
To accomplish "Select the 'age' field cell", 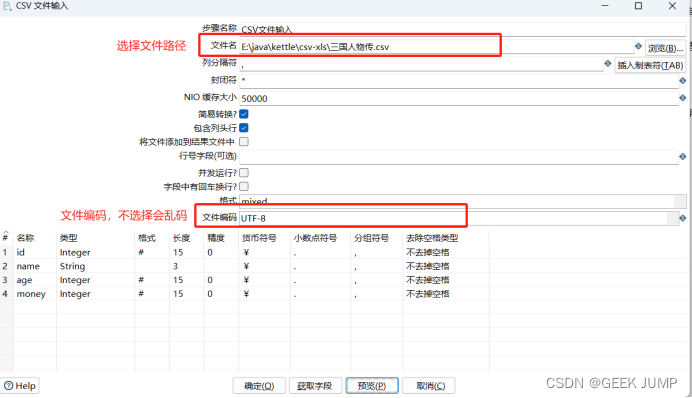I will click(34, 280).
